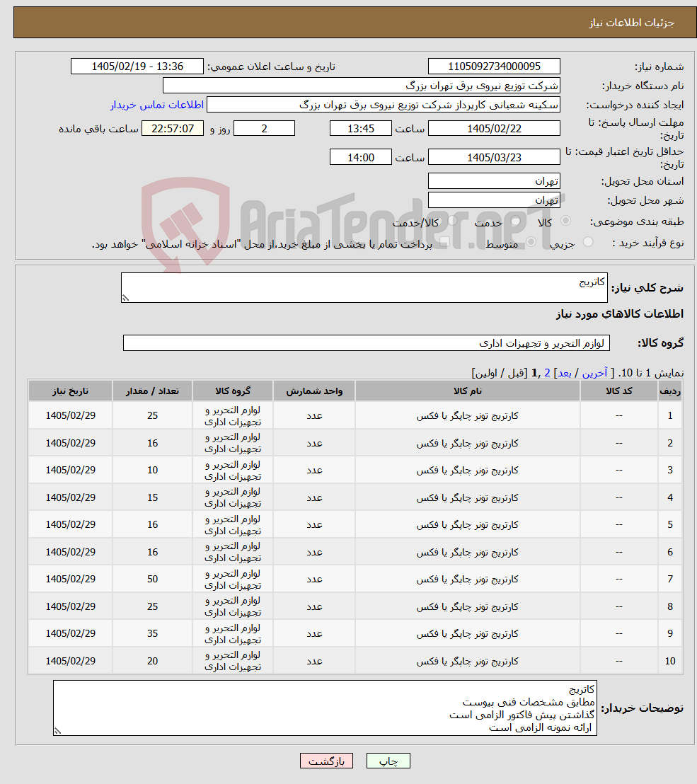Select the جزیی purchase type radio

[x=588, y=242]
